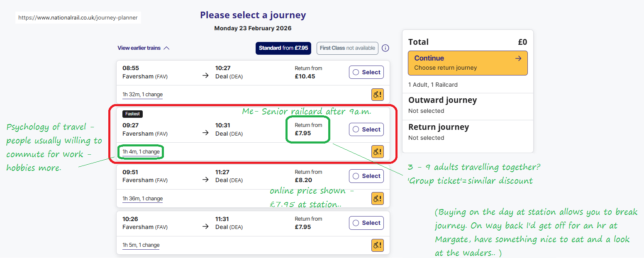Open 1h 5m, 1 change details link
Viewport: 644px width, 258px height.
pos(141,245)
